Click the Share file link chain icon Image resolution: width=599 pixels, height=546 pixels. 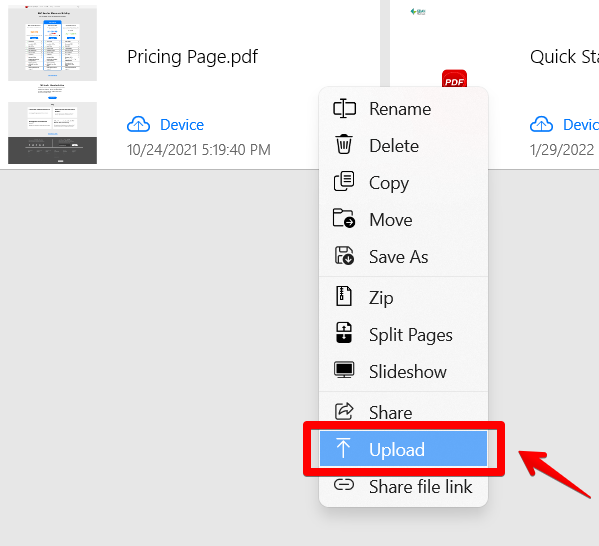(x=344, y=485)
